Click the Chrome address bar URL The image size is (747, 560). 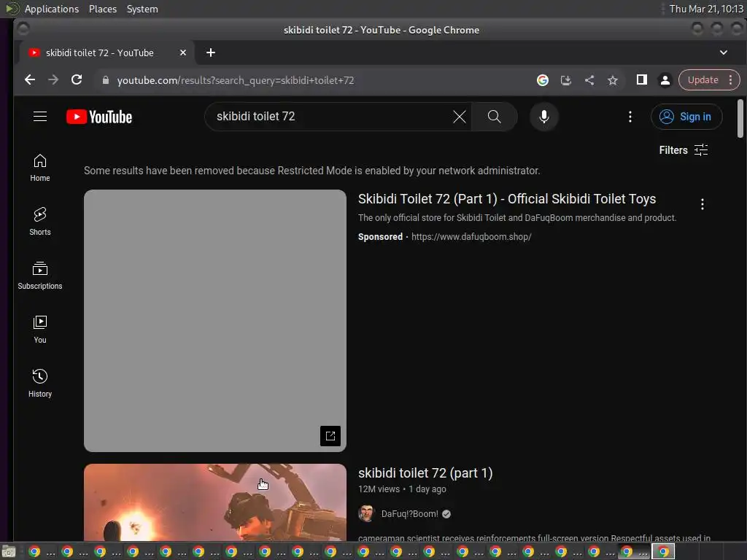[236, 80]
